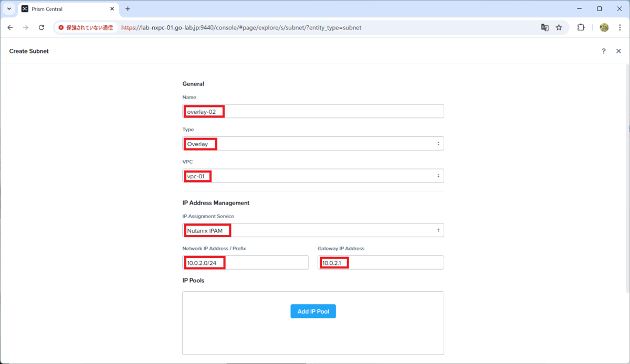
Task: Open the tab search chevron button
Action: pos(9,9)
